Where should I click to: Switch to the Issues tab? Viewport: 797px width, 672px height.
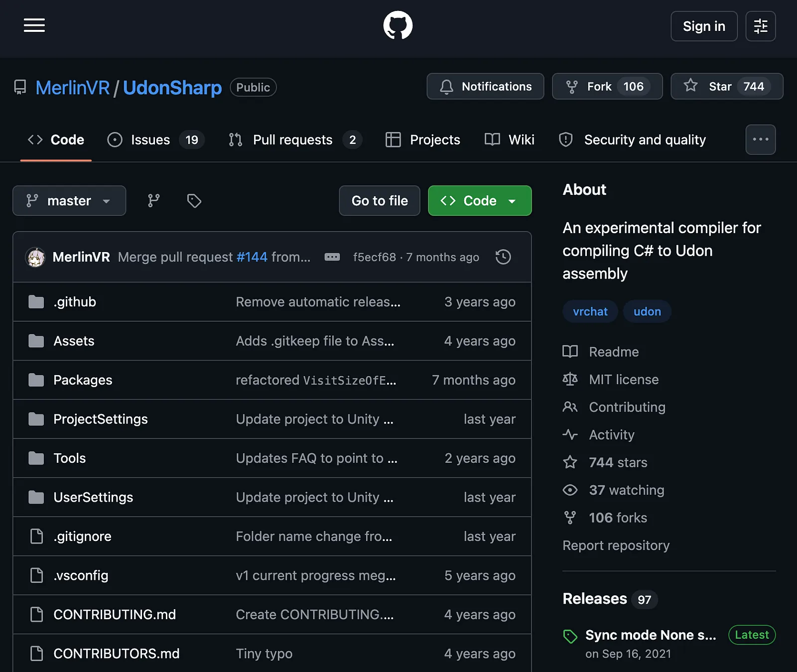coord(156,140)
